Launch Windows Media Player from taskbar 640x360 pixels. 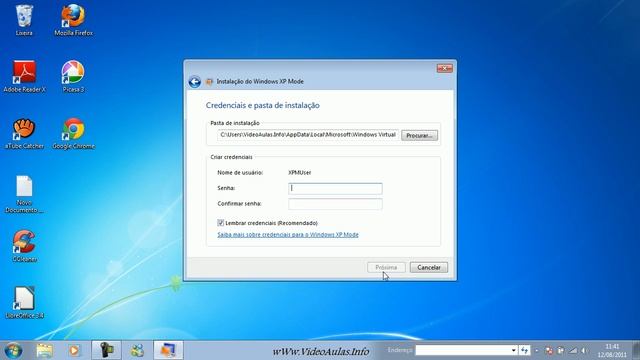74,351
